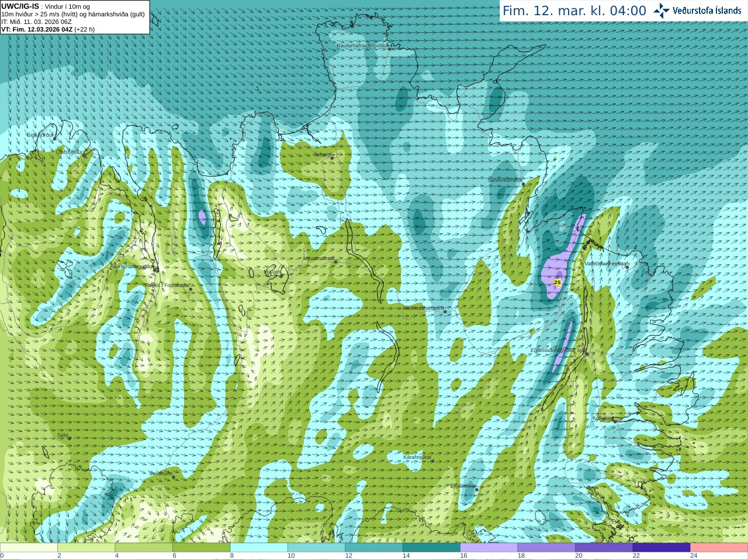Image resolution: width=748 pixels, height=560 pixels.
Task: Click the 2–4 m/s light green legend swatch
Action: tap(86, 547)
